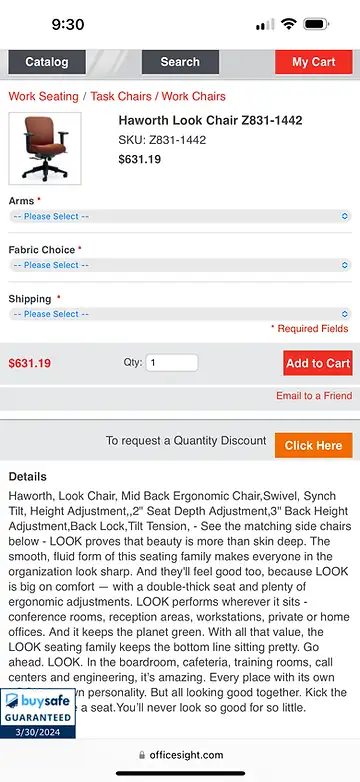Open the Catalog tab
The image size is (360, 782).
47,62
